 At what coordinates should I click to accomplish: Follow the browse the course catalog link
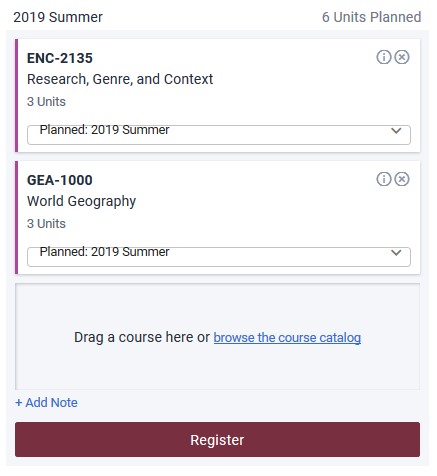(287, 338)
